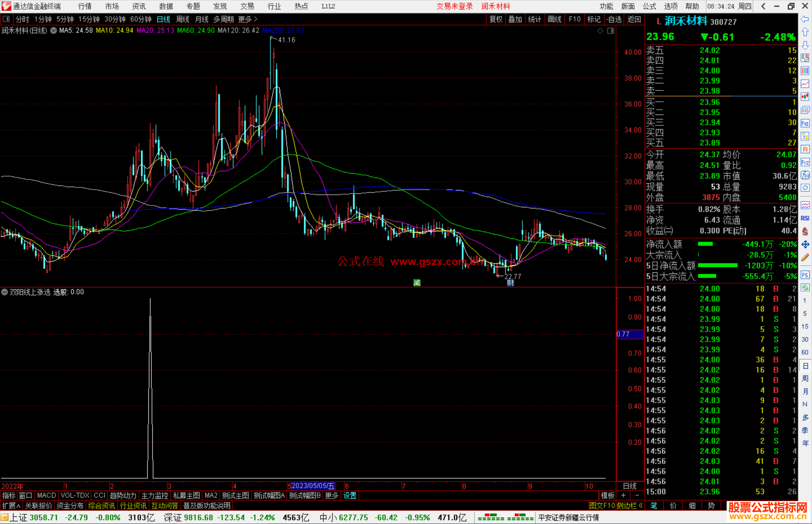Expand the 更多 periods chevron
The width and height of the screenshot is (812, 524).
(x=255, y=19)
